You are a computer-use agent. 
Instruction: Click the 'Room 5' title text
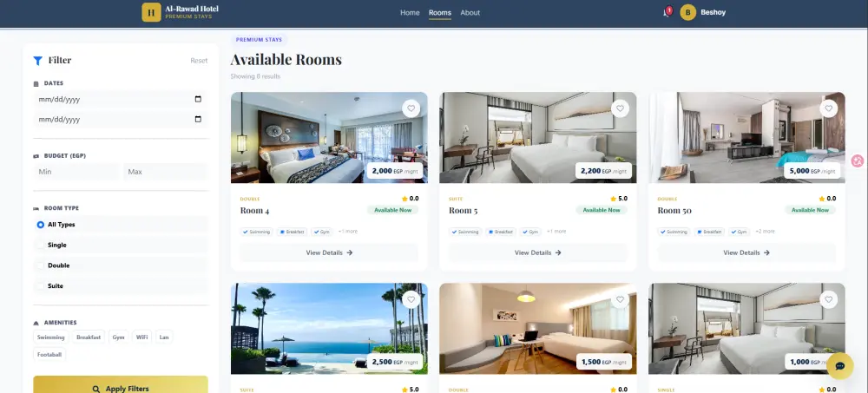(464, 210)
